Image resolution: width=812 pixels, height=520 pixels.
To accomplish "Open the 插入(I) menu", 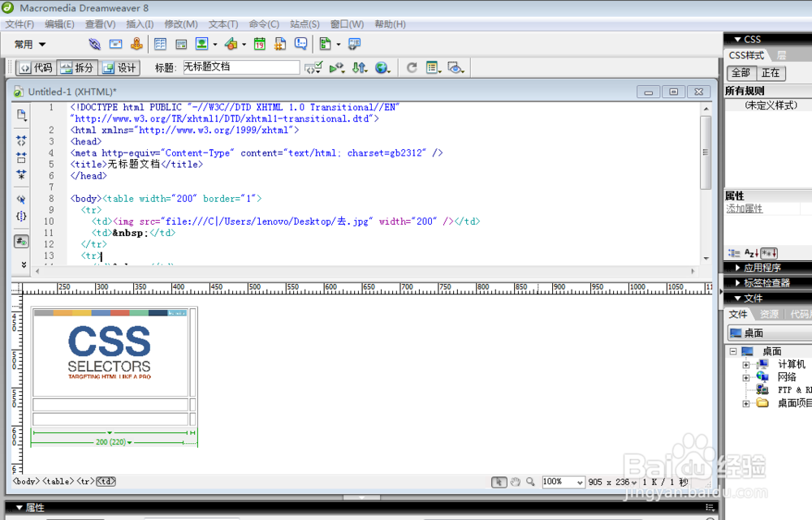I will [140, 24].
